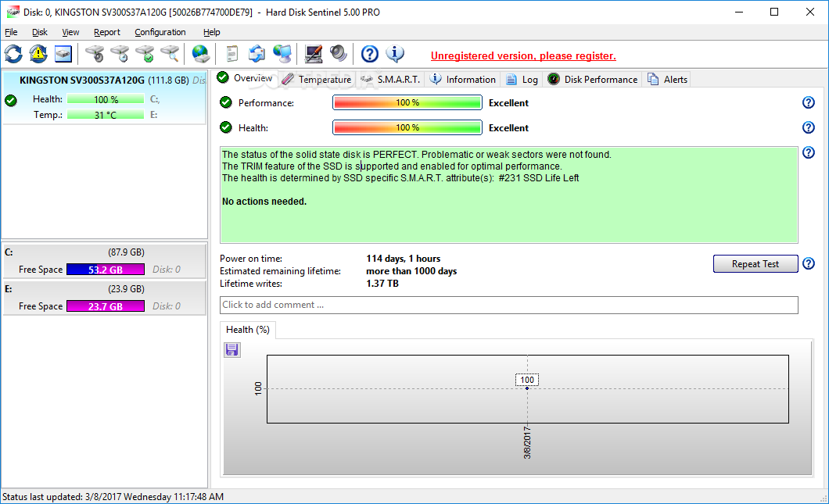Open the Report menu

pyautogui.click(x=107, y=32)
